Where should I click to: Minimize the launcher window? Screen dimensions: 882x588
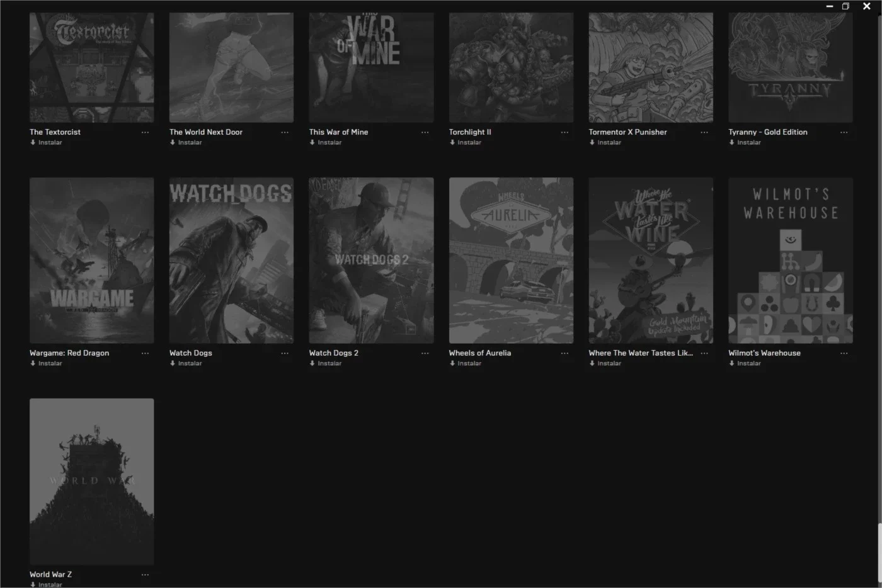click(830, 6)
